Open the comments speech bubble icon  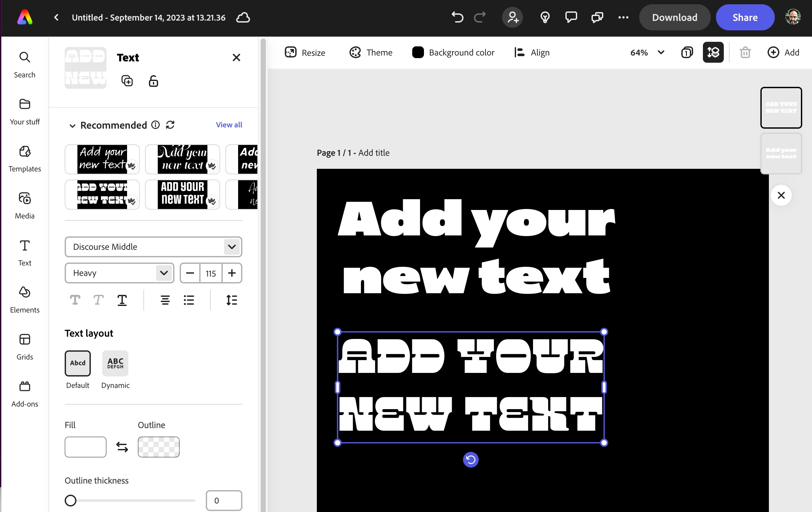click(571, 17)
